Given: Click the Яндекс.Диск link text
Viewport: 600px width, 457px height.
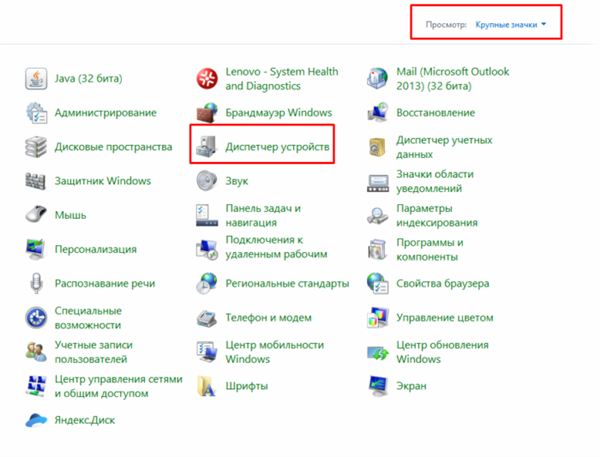Looking at the screenshot, I should click(x=85, y=420).
